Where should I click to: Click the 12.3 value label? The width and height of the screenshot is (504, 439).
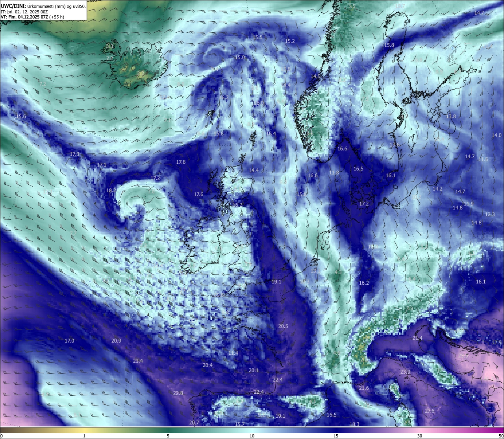pyautogui.click(x=489, y=214)
